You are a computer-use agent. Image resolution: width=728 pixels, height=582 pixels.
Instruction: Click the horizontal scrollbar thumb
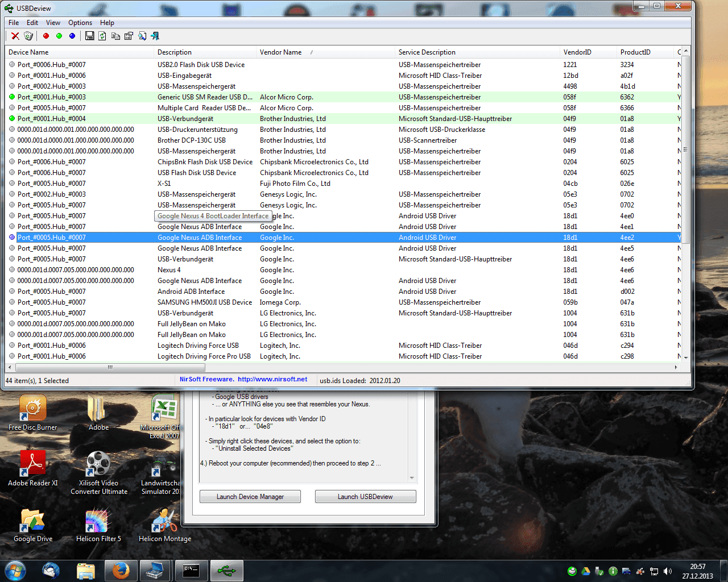click(x=110, y=367)
